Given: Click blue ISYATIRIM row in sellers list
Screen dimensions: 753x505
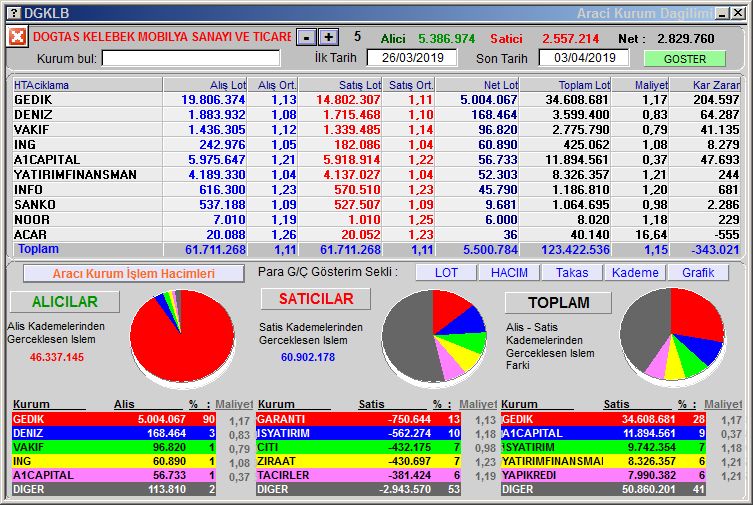Looking at the screenshot, I should [x=358, y=433].
